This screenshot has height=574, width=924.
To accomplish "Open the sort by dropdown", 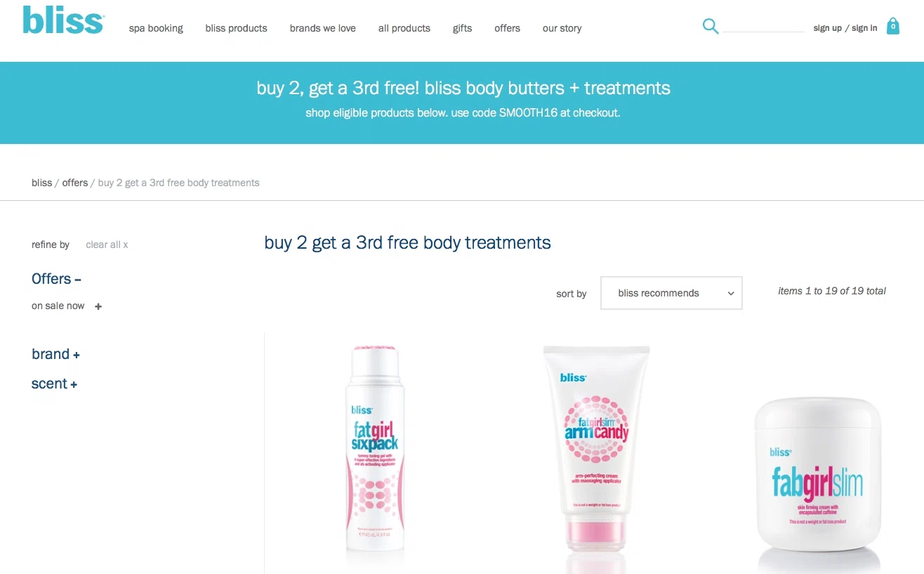I will click(671, 293).
